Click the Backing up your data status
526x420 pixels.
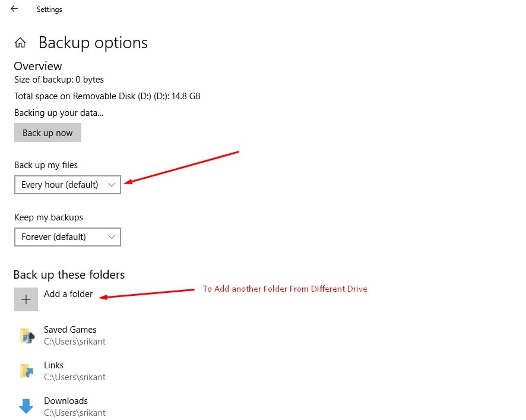click(x=59, y=113)
